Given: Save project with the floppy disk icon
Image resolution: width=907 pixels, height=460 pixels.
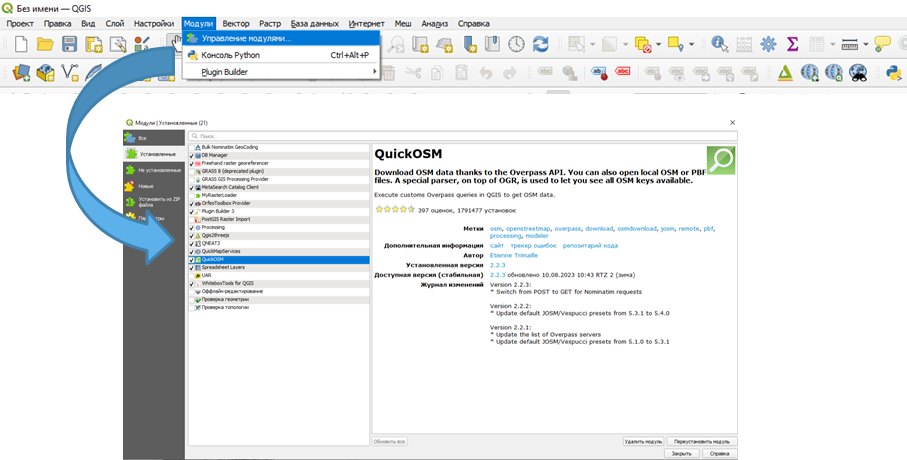Looking at the screenshot, I should tap(69, 44).
